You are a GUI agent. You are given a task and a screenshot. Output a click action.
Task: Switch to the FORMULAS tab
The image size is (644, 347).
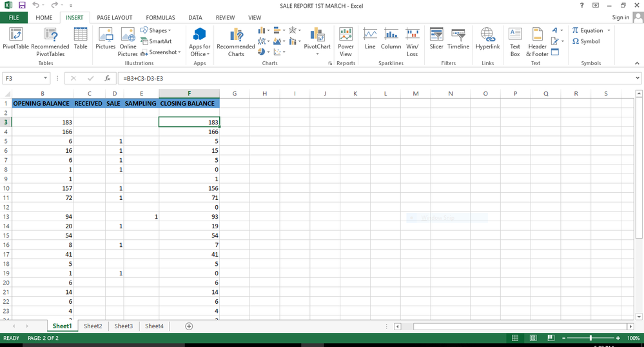coord(160,17)
